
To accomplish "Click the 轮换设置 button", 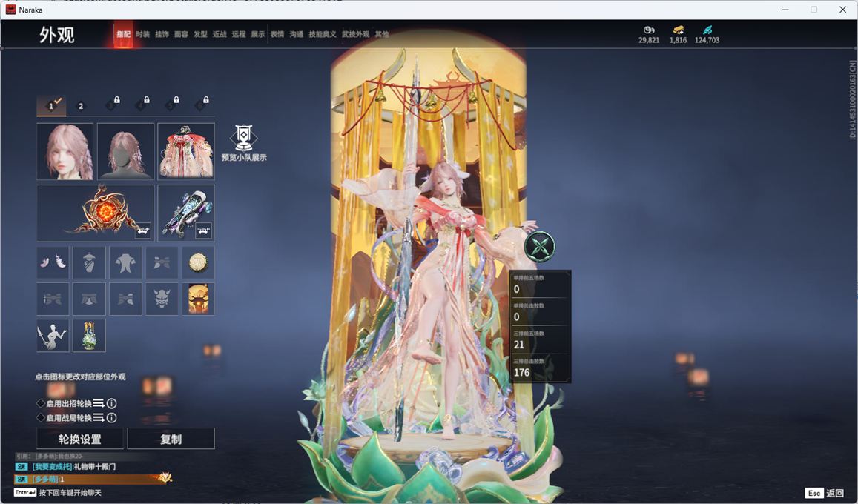I will (80, 439).
